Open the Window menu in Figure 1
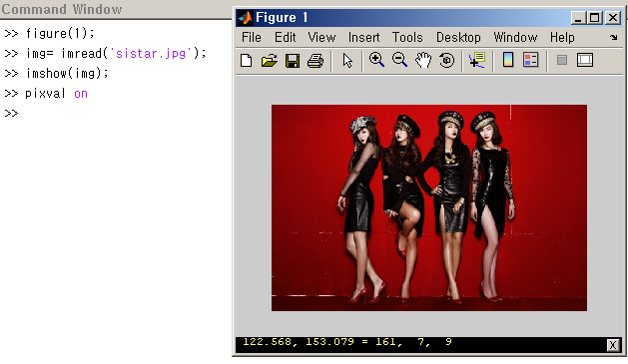Image resolution: width=628 pixels, height=364 pixels. point(515,37)
